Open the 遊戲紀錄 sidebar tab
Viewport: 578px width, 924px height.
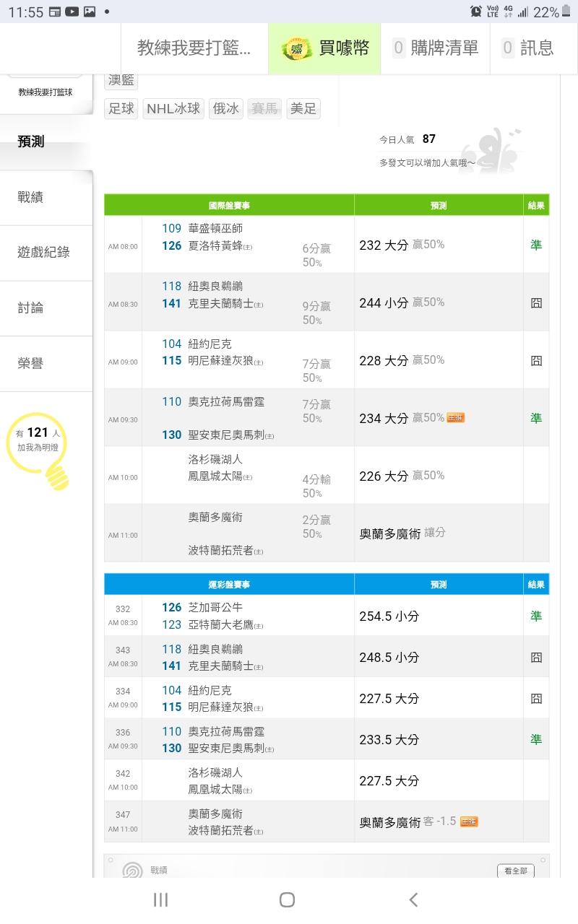point(44,252)
